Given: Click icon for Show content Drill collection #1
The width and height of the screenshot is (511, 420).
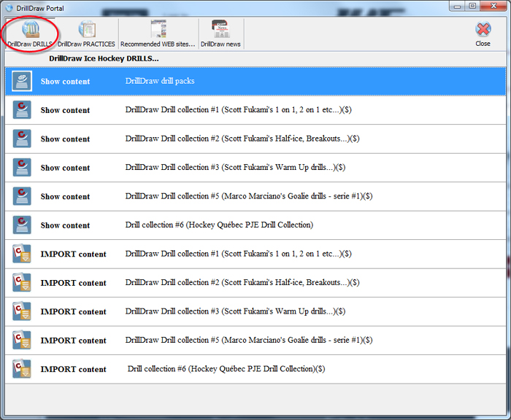Looking at the screenshot, I should click(22, 110).
